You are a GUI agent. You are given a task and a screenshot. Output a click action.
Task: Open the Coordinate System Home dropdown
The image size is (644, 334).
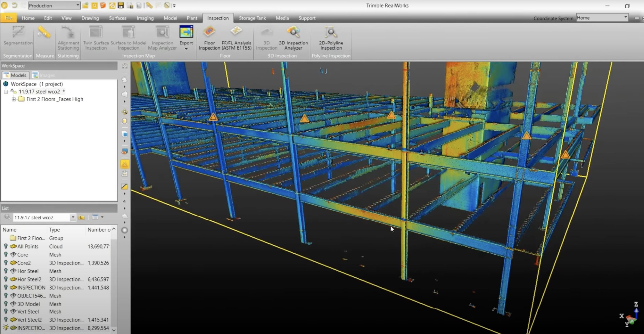[x=625, y=18]
